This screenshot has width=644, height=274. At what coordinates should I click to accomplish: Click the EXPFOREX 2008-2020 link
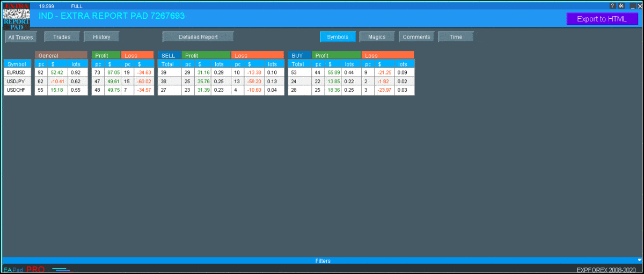[605, 270]
